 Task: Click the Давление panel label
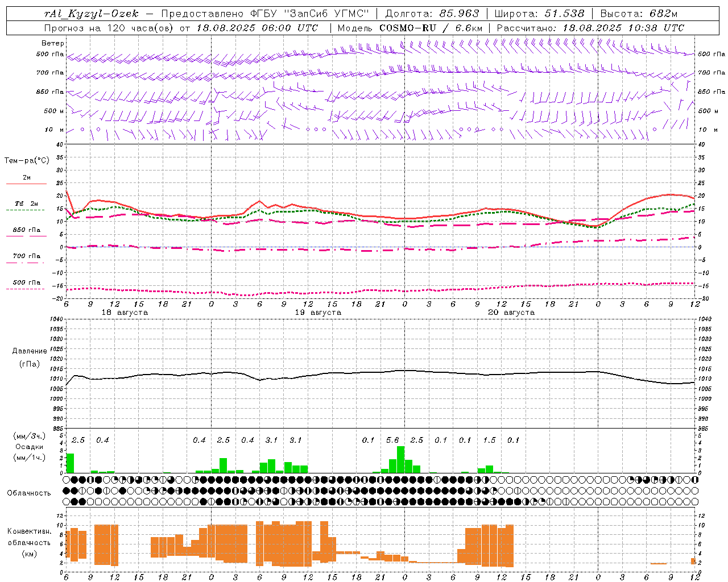coord(30,351)
